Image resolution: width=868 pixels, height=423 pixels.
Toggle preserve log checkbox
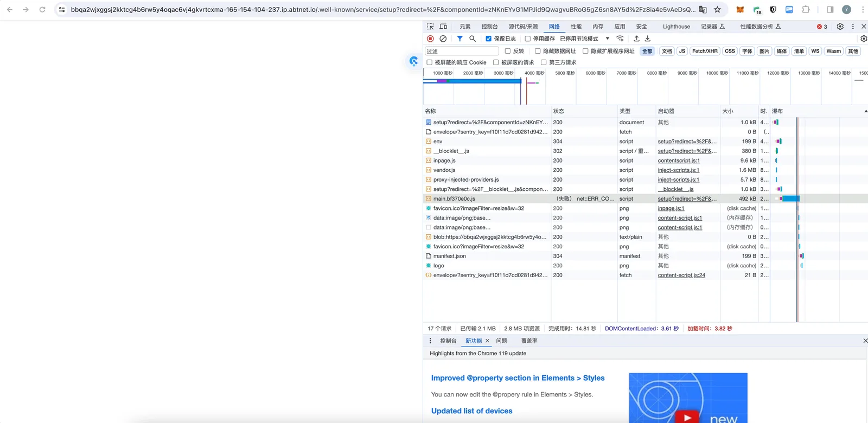tap(488, 39)
